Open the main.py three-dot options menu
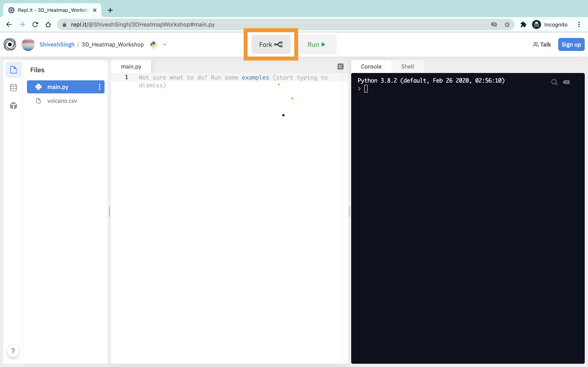Screen dimensions: 588x367 [99, 87]
